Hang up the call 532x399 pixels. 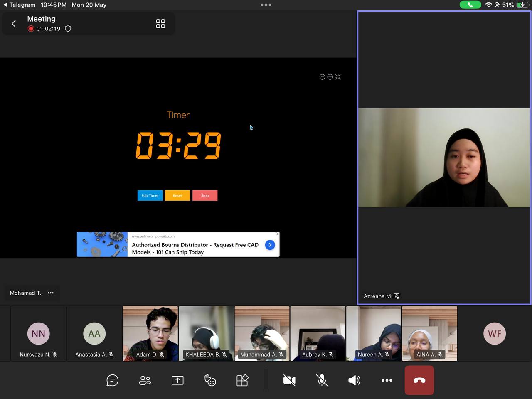(x=419, y=380)
